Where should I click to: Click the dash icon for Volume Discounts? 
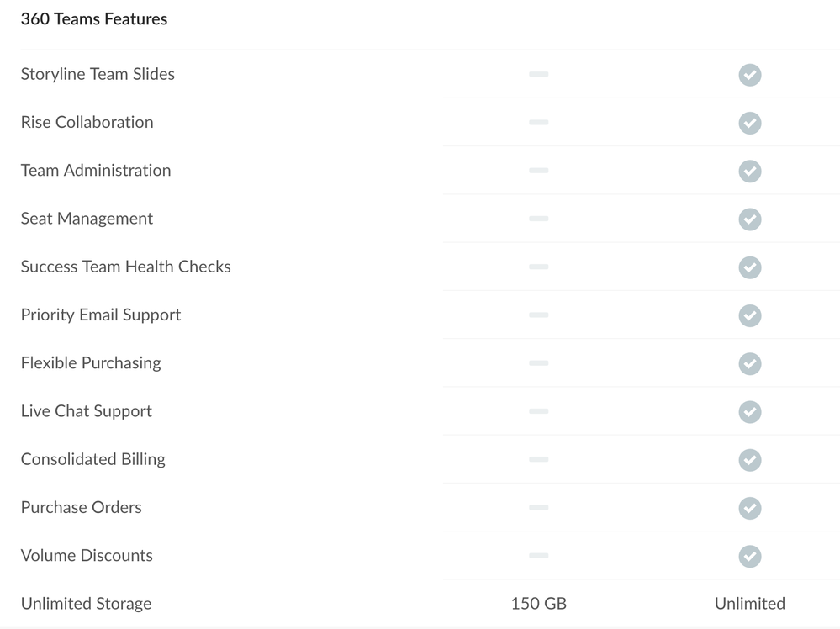point(538,555)
